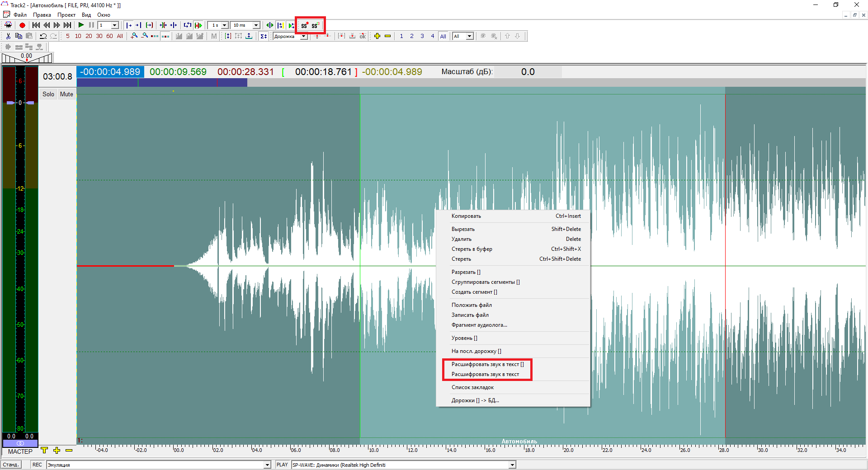Image resolution: width=868 pixels, height=470 pixels.
Task: Open the SP-WAVE playback device dropdown
Action: (512, 465)
